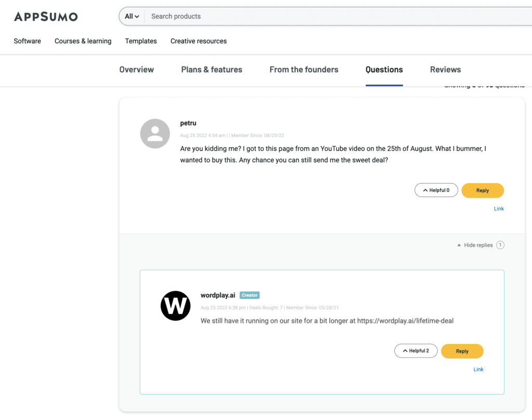Switch to Plans & features tab

click(212, 70)
